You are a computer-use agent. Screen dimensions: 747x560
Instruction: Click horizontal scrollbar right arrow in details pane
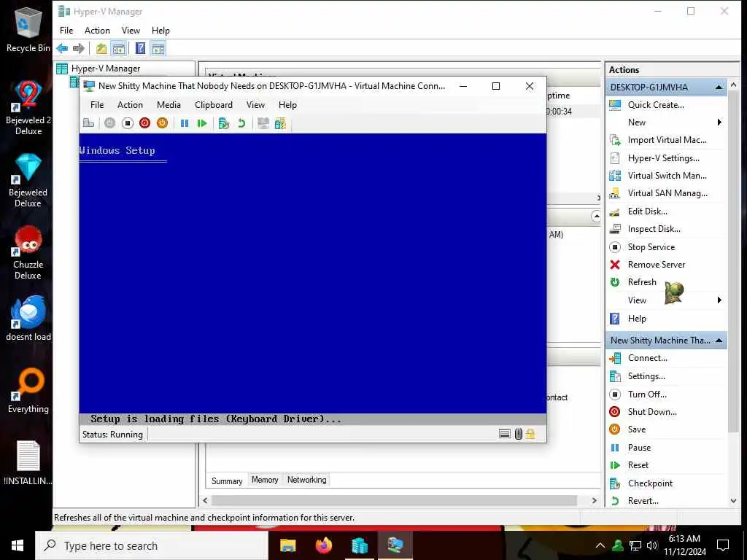pyautogui.click(x=594, y=500)
